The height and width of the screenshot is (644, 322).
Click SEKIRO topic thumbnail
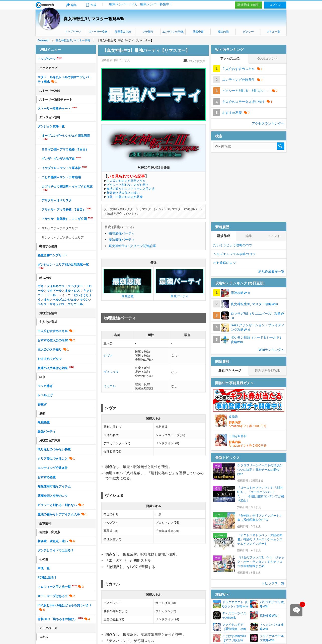pos(224,494)
